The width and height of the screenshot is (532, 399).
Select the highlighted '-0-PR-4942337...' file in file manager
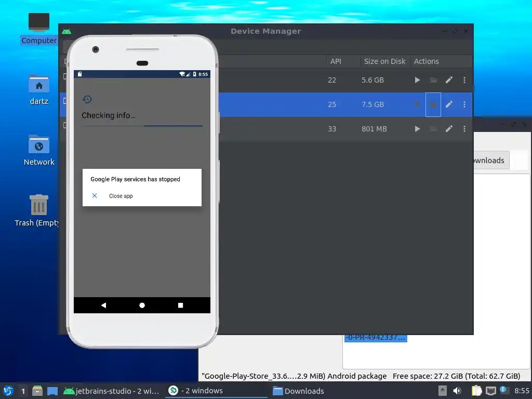pyautogui.click(x=376, y=338)
